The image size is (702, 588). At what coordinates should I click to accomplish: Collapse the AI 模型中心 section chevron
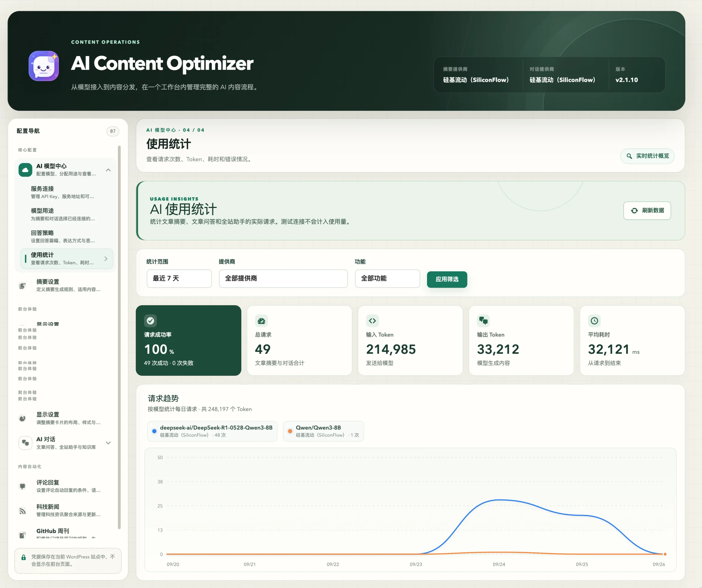tap(108, 170)
